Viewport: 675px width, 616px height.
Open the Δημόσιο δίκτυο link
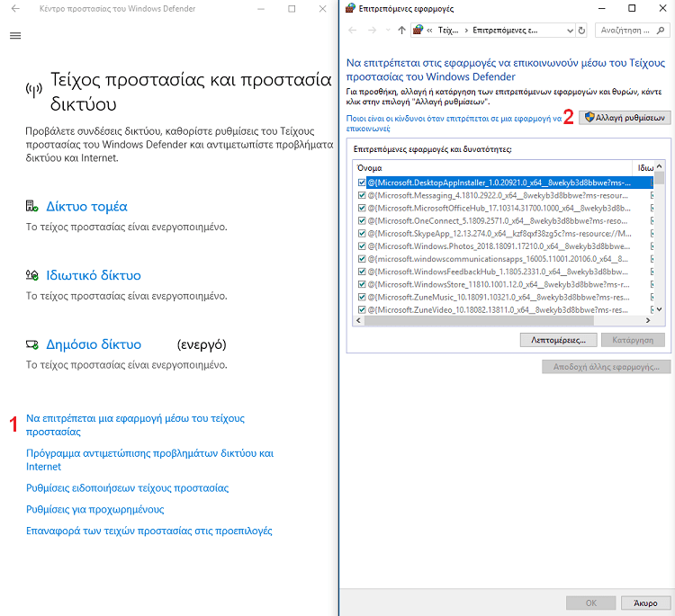(94, 344)
